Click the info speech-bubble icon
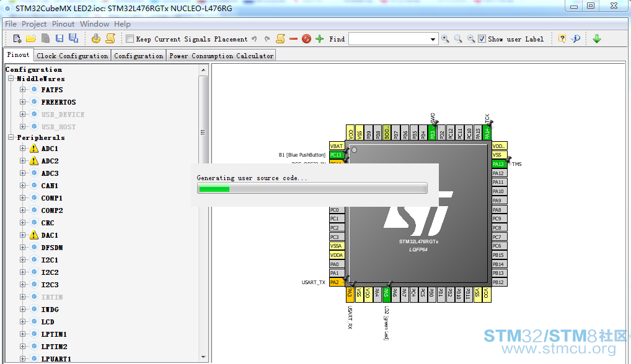 [x=576, y=38]
